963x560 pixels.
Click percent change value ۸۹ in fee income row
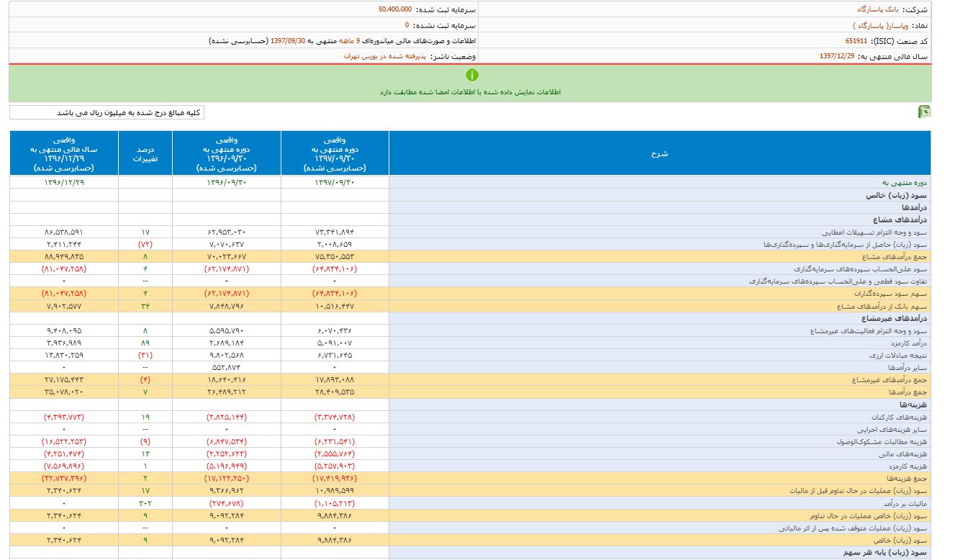click(x=145, y=343)
